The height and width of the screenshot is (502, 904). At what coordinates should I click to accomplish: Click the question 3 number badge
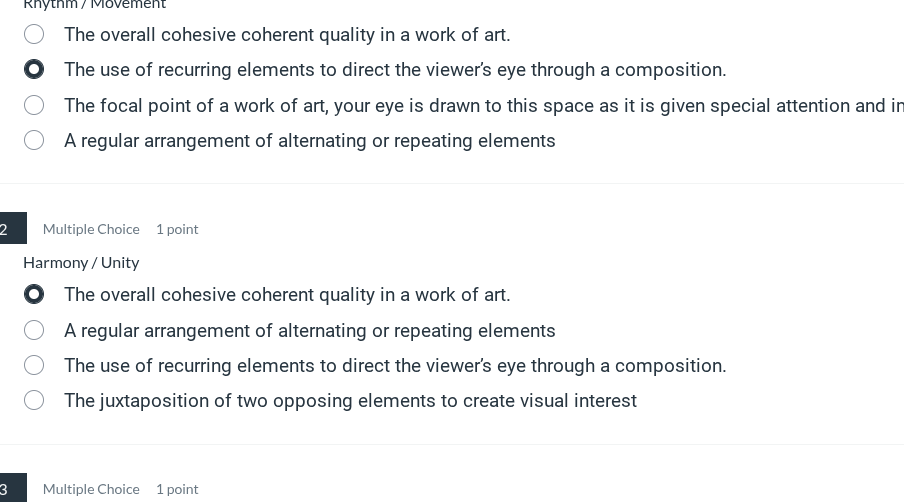(8, 489)
